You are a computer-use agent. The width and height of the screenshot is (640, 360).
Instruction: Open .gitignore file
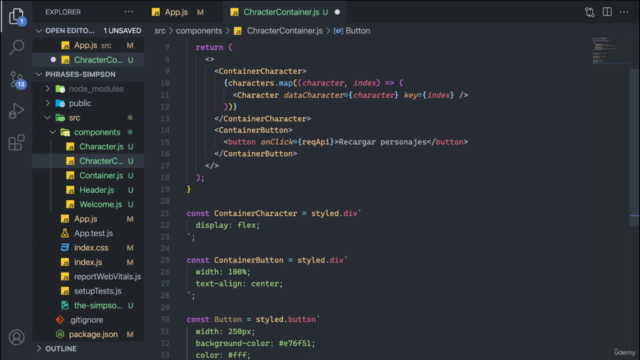tap(88, 320)
